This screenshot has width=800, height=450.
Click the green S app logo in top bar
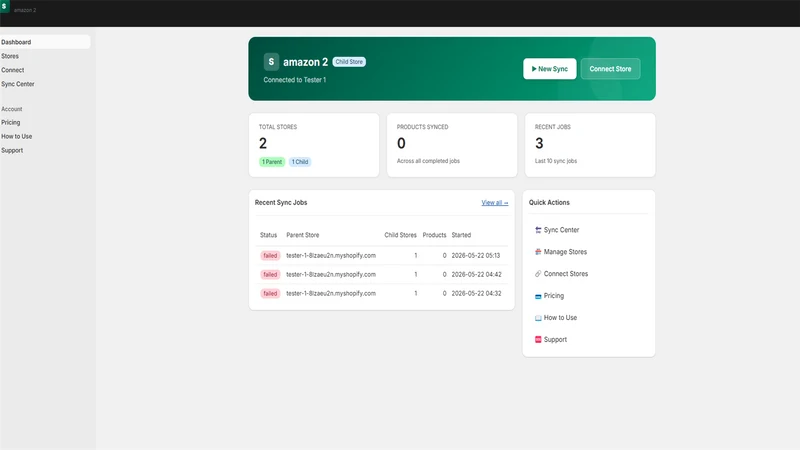tap(5, 6)
